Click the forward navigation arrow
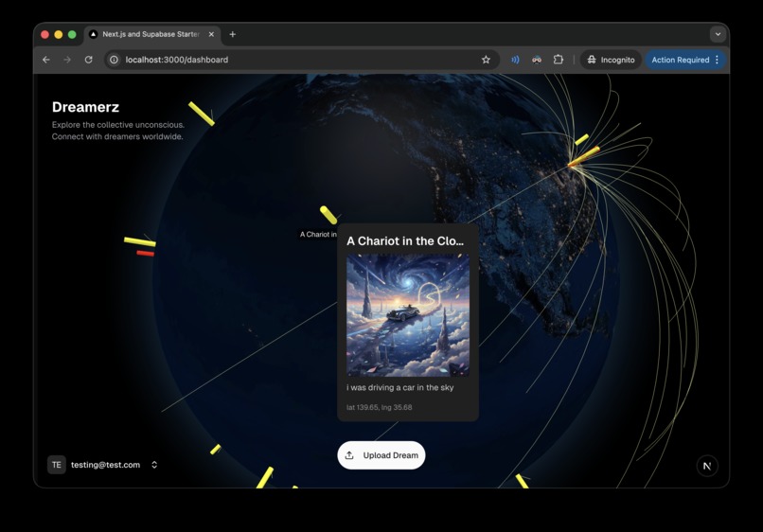763x532 pixels. [67, 60]
